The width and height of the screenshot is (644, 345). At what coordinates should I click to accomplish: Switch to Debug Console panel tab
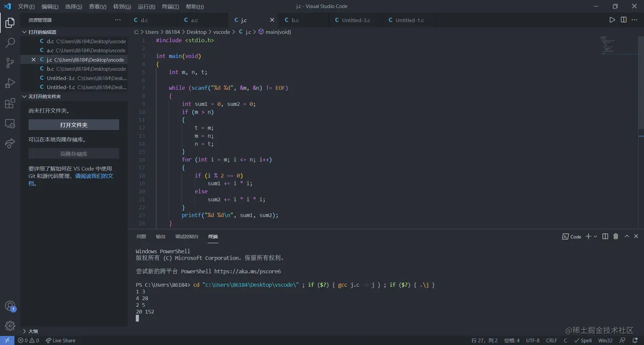[187, 237]
